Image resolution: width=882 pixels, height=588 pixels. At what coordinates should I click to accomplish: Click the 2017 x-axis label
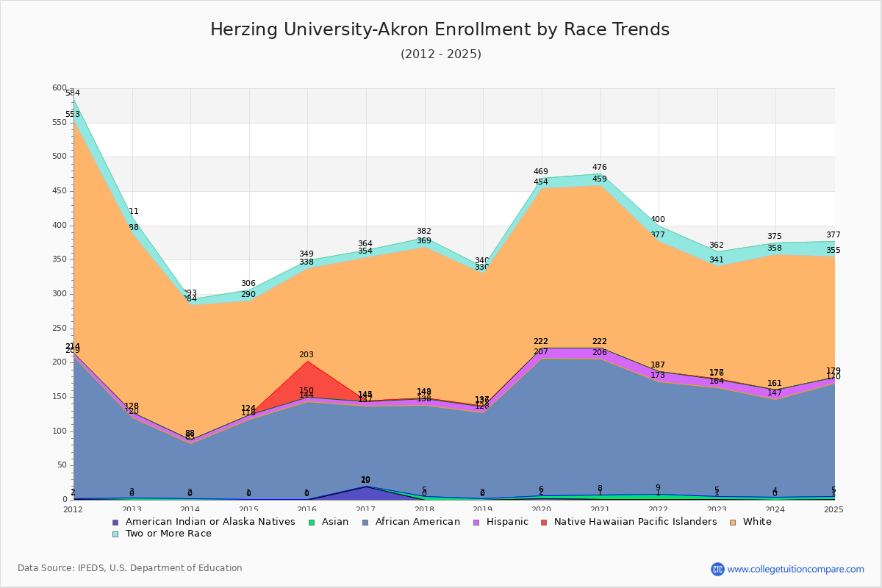point(366,509)
